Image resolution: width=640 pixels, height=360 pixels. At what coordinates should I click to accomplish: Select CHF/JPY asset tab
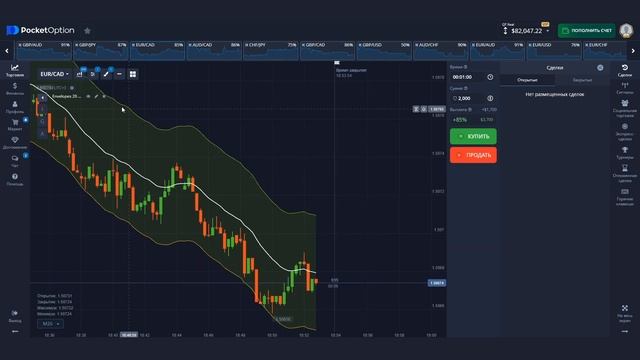(270, 51)
